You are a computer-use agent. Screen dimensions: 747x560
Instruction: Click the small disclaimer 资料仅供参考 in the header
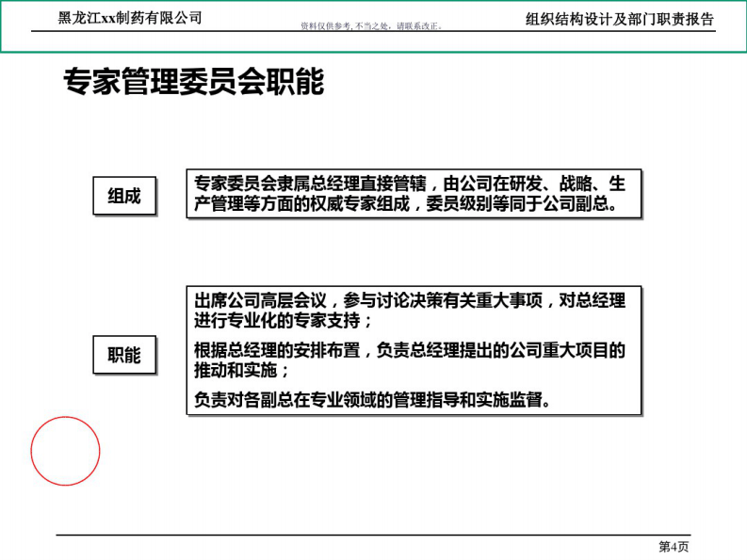tap(371, 26)
